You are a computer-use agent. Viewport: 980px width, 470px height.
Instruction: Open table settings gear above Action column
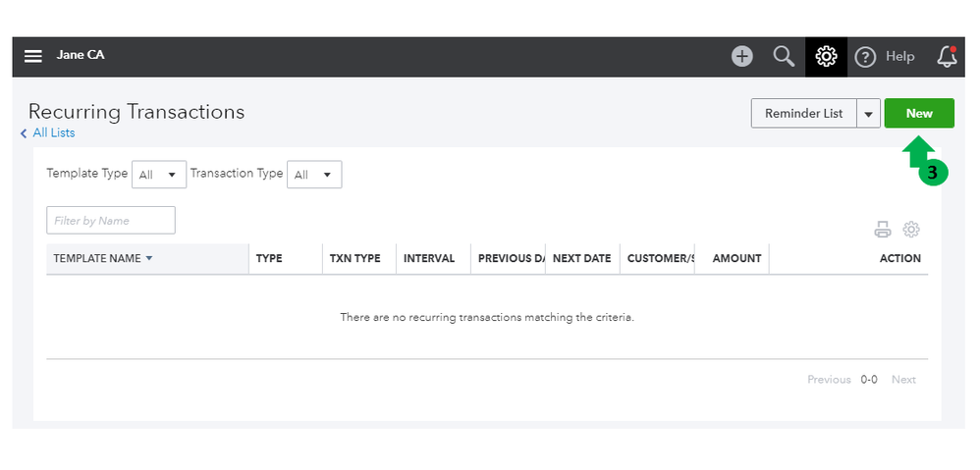tap(911, 230)
